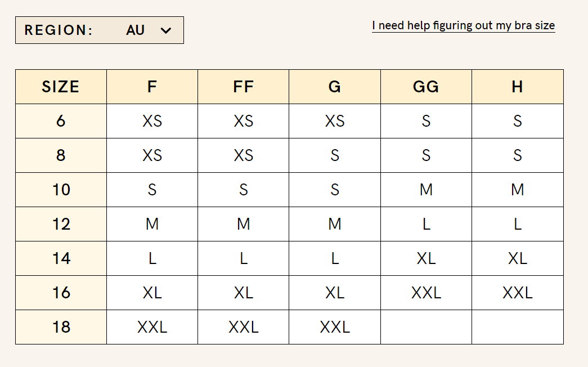Select the size 6 row label
Viewport: 588px width, 367px height.
(61, 121)
